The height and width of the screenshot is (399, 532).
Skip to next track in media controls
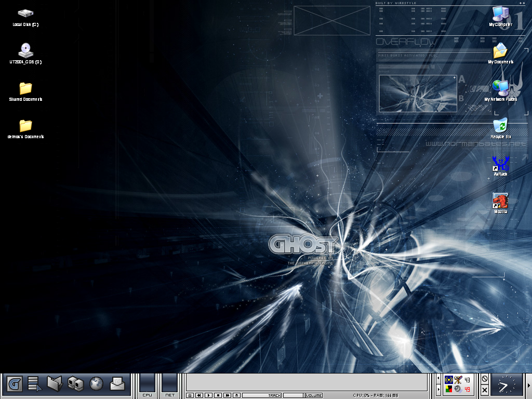click(227, 395)
